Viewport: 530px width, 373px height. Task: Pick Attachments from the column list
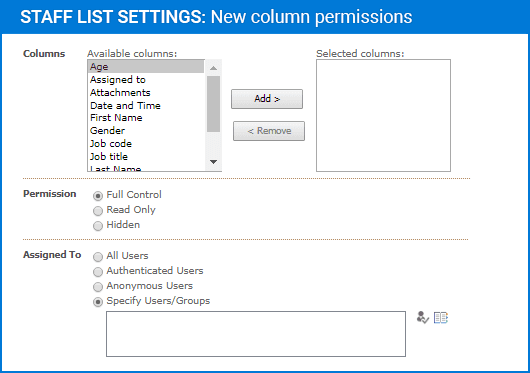point(146,93)
